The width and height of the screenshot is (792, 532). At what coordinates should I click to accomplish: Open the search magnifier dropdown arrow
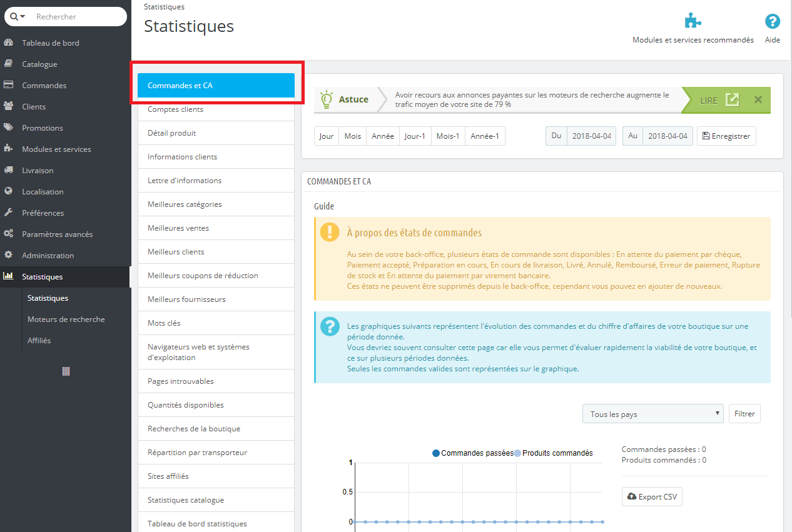click(18, 17)
